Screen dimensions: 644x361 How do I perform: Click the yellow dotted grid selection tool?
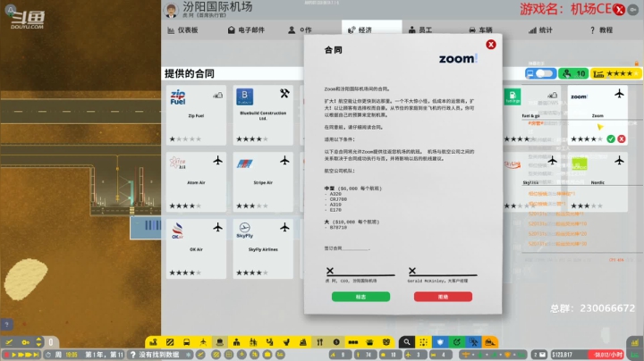coord(423,342)
